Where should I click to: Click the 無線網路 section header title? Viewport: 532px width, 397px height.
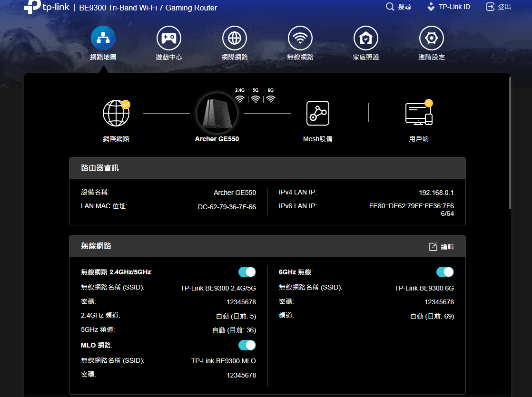click(96, 246)
